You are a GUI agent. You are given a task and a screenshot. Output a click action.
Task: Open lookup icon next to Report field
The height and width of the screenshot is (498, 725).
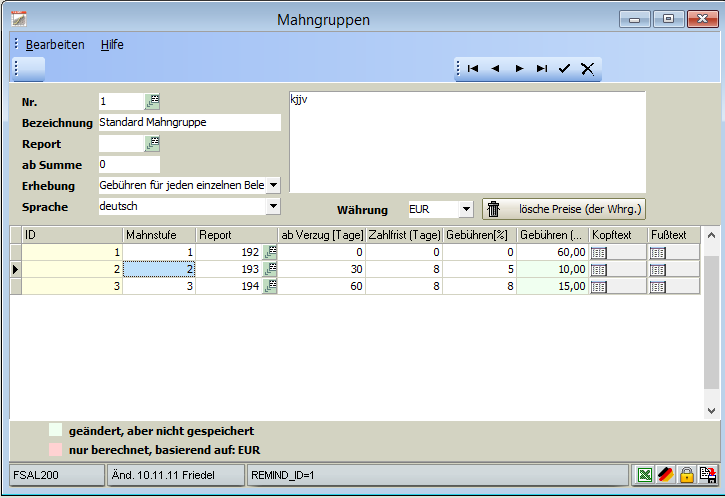152,144
